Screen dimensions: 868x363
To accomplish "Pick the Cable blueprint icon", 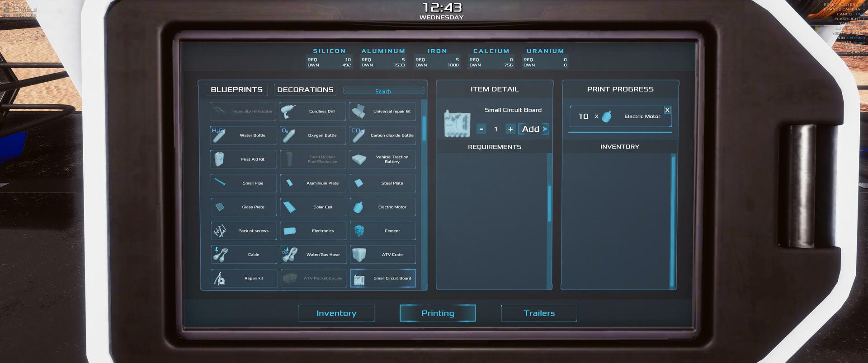I will pyautogui.click(x=220, y=255).
